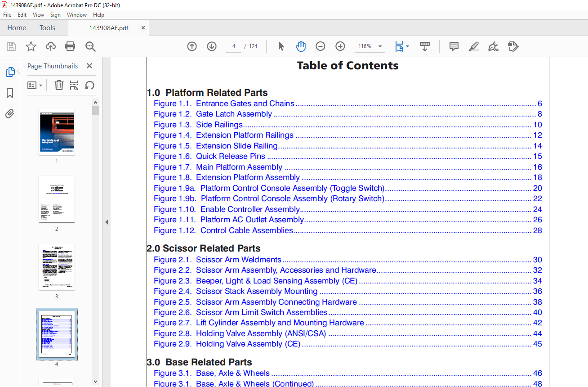
Task: Open the View menu
Action: coord(38,15)
